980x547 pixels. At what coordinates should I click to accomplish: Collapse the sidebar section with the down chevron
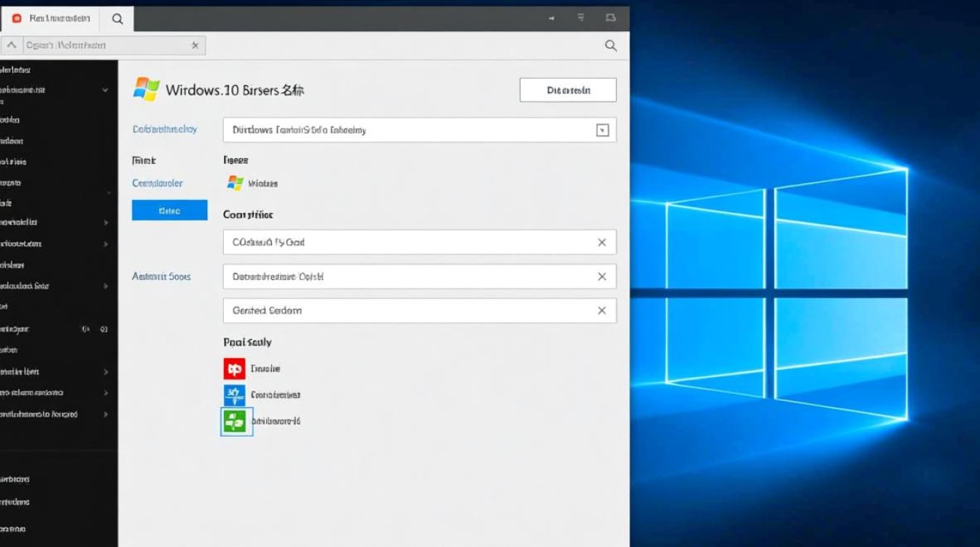[105, 90]
